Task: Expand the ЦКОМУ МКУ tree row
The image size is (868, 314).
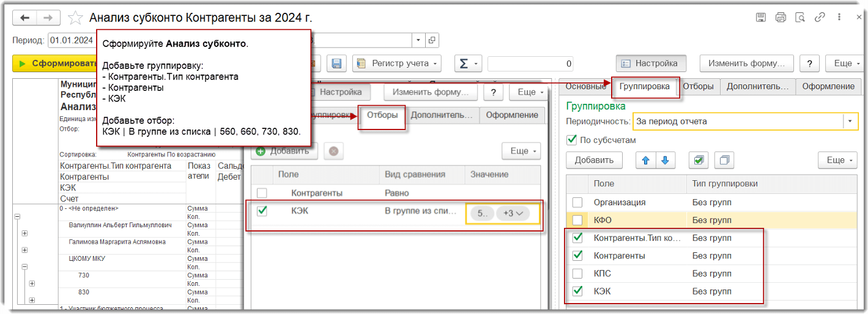Action: [25, 267]
